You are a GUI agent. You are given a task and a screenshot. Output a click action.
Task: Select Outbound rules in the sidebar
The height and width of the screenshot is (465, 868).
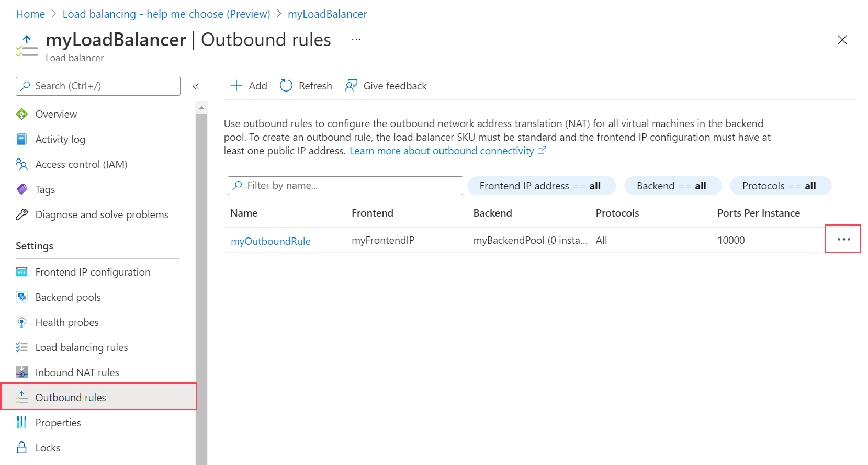[98, 396]
